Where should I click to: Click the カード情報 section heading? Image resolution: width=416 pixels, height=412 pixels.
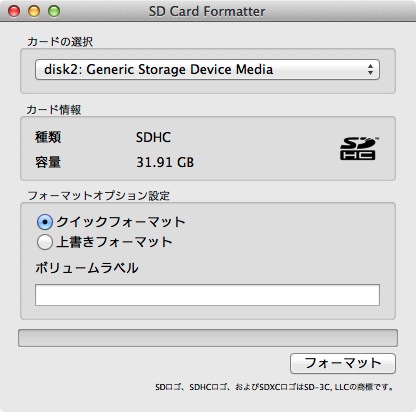(x=54, y=110)
